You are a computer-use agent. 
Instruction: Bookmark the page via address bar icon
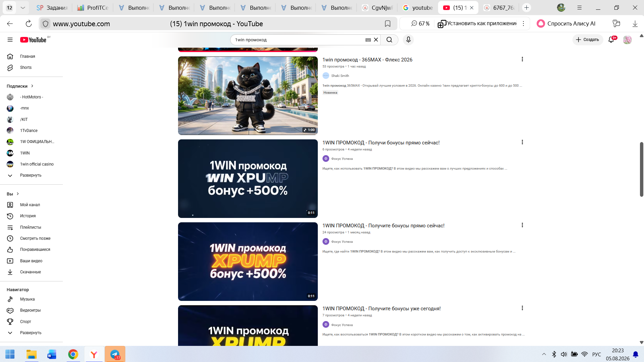388,24
